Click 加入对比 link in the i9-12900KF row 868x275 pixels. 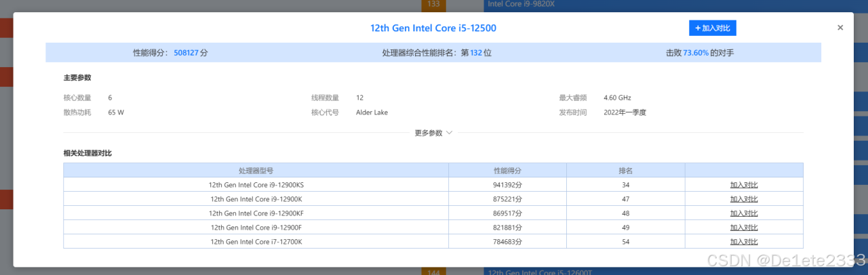point(744,213)
